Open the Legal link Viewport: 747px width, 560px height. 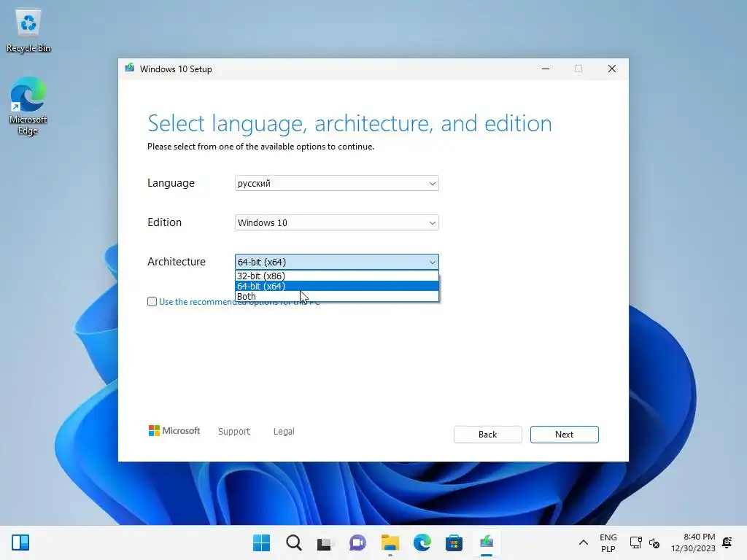click(284, 432)
